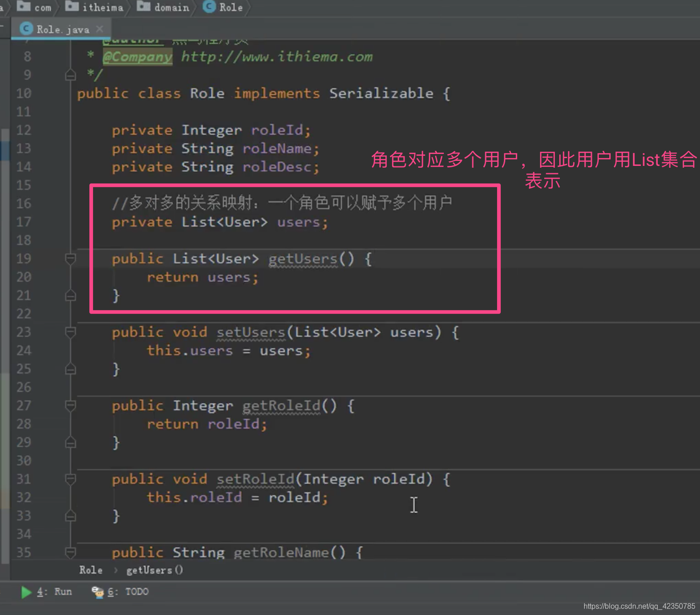Click the Serializable interface name

coord(381,93)
